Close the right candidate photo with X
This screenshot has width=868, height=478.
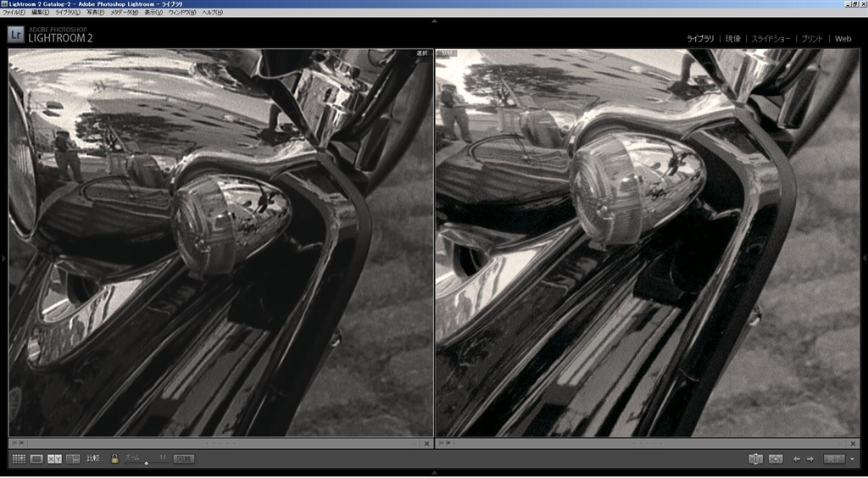click(x=853, y=443)
